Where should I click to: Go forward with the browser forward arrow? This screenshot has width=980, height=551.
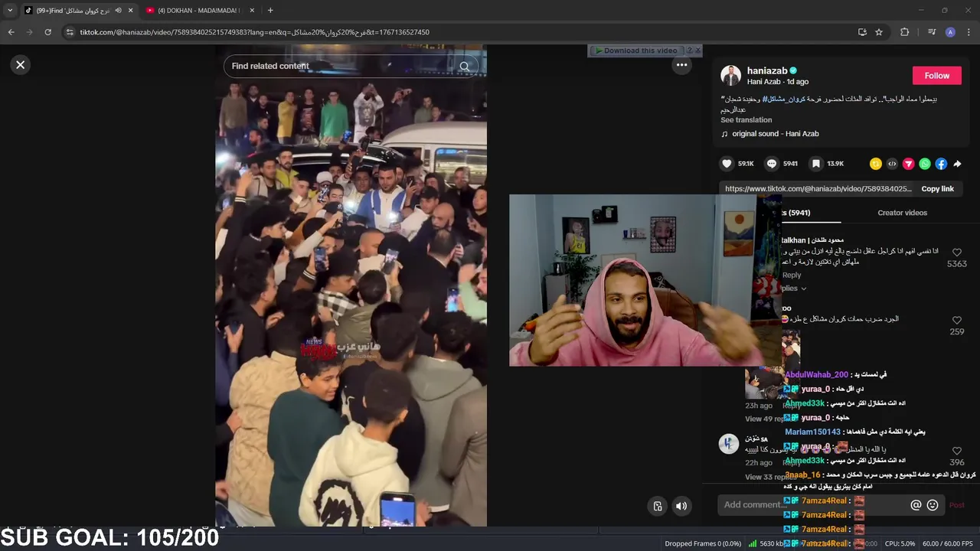[29, 32]
